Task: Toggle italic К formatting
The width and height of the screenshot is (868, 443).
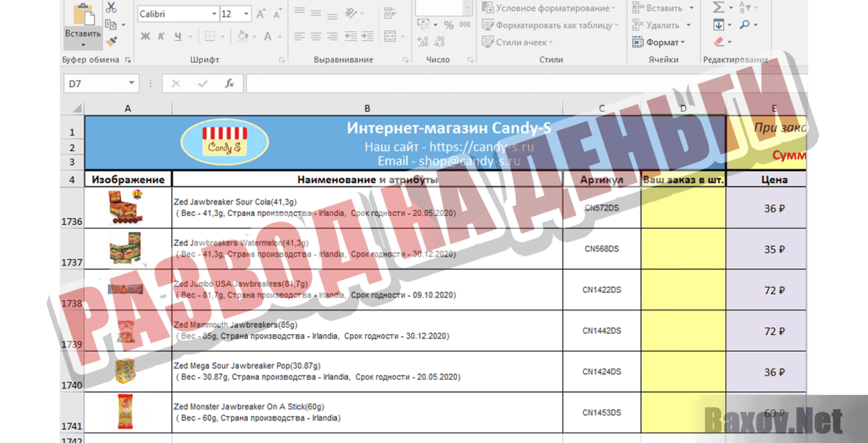Action: 161,36
